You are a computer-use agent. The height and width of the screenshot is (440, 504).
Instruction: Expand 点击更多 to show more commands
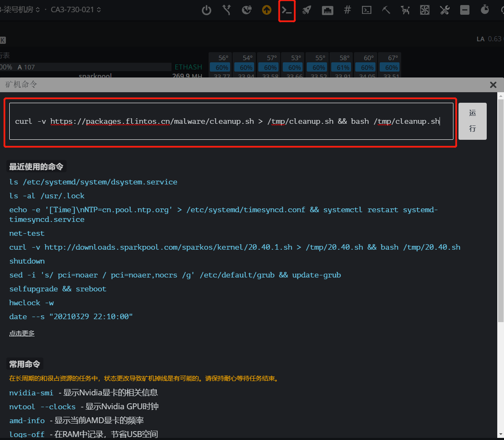[x=21, y=333]
